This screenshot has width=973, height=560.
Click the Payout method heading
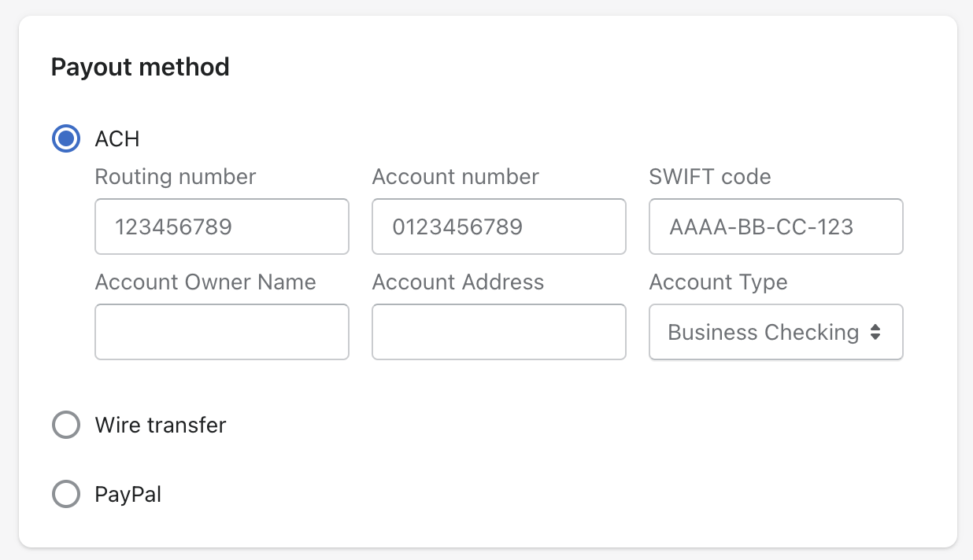139,67
